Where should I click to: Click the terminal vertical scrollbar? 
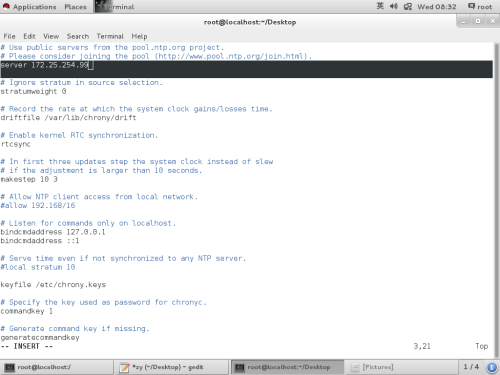pyautogui.click(x=496, y=200)
